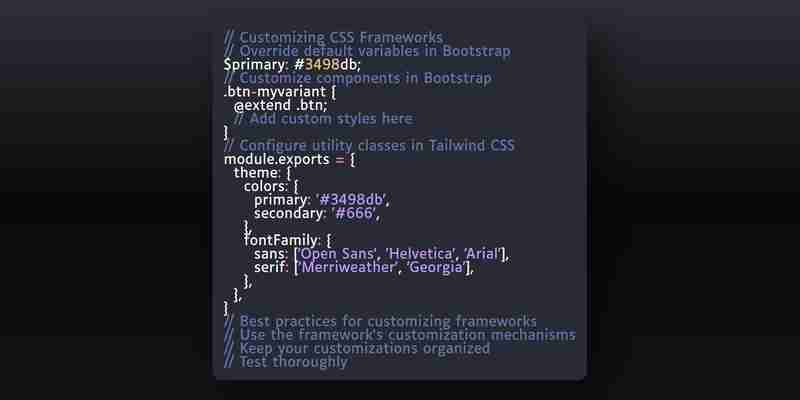The height and width of the screenshot is (400, 800).
Task: Click 'Best practices for customizing frameworks' comment
Action: [380, 321]
